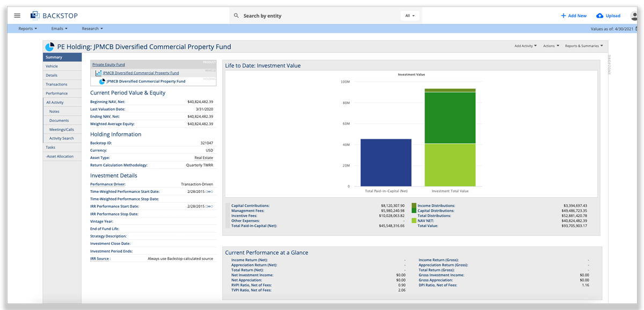644x310 pixels.
Task: Open the Reports dropdown menu
Action: pos(28,28)
